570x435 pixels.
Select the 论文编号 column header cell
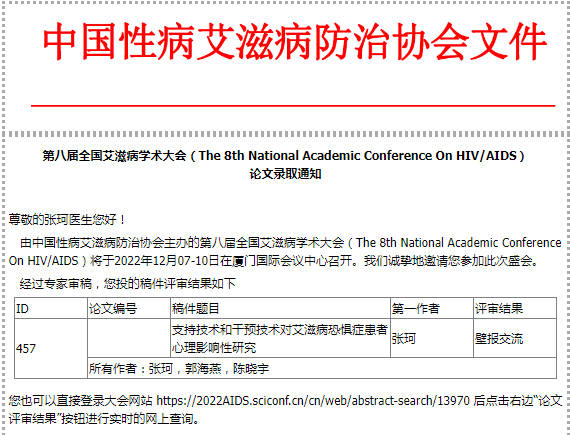coord(129,309)
